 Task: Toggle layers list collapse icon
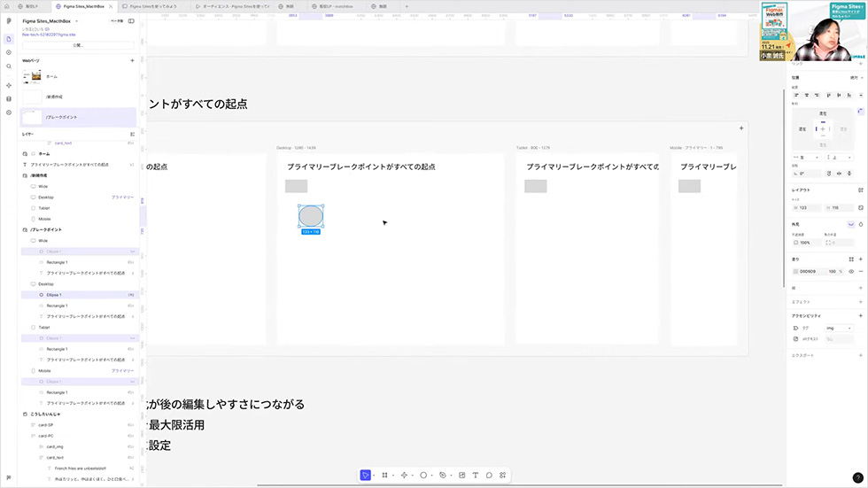click(x=132, y=134)
